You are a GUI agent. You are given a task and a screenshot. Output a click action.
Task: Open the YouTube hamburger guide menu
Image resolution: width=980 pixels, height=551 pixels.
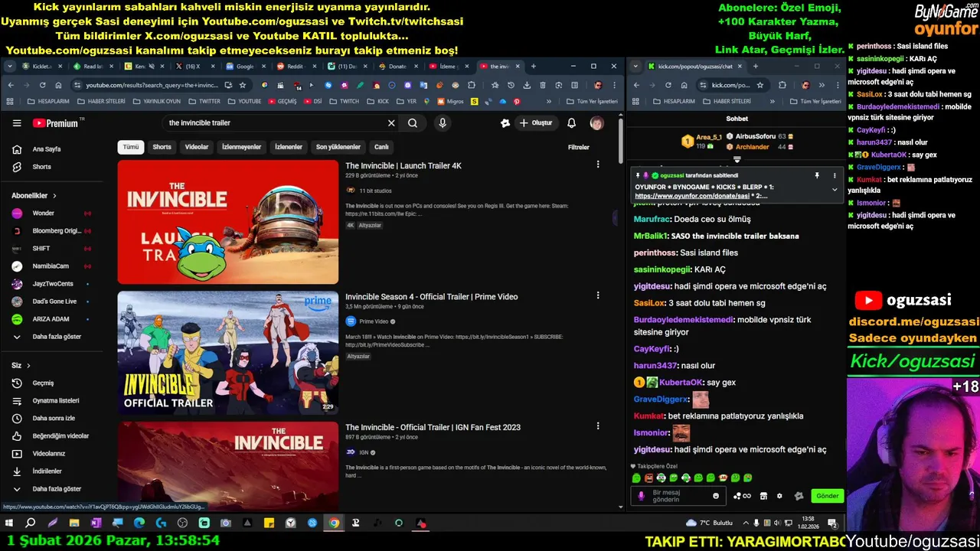17,123
